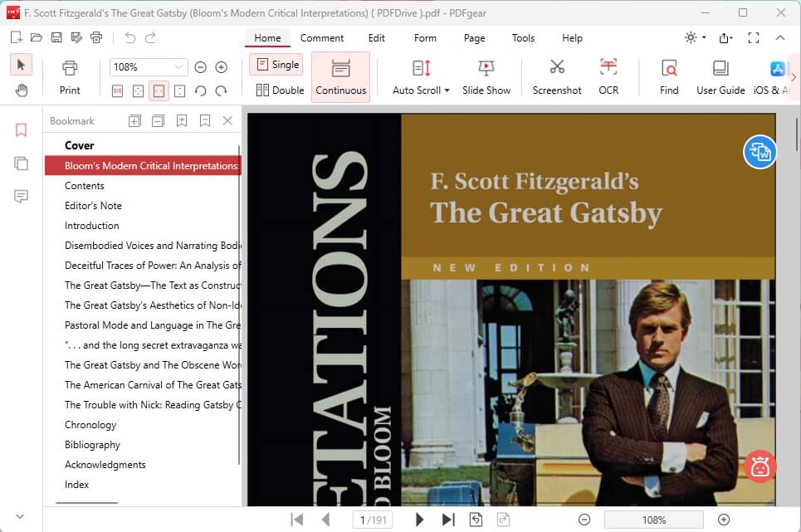Collapse all bookmarks
The image size is (801, 532).
pyautogui.click(x=158, y=121)
